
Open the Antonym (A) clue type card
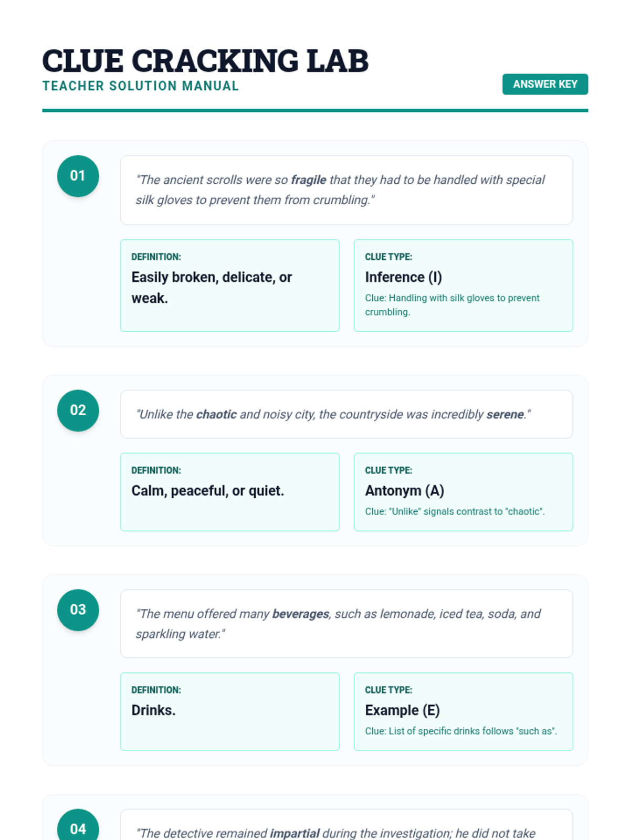[464, 492]
